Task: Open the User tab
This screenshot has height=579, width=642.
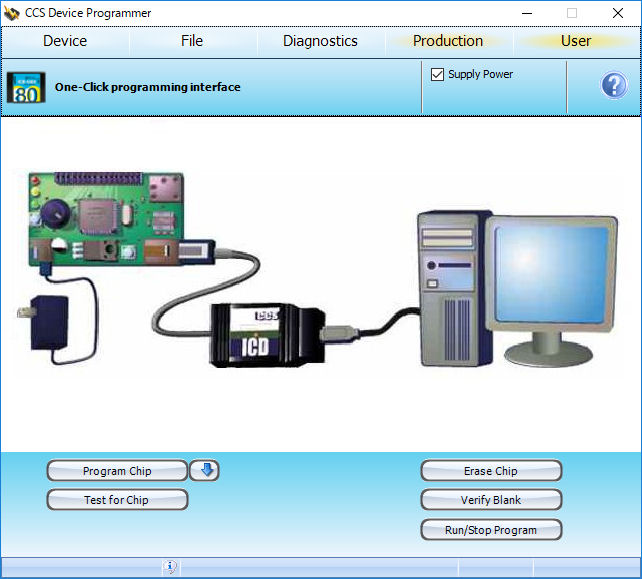Action: [x=576, y=41]
